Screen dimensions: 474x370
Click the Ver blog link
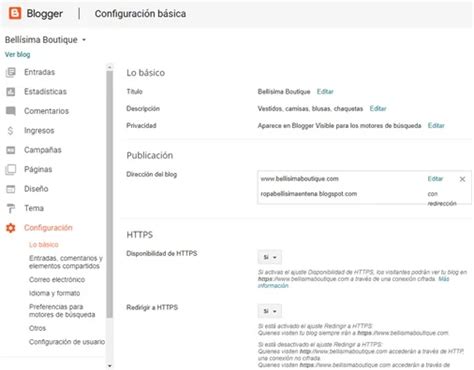click(17, 54)
